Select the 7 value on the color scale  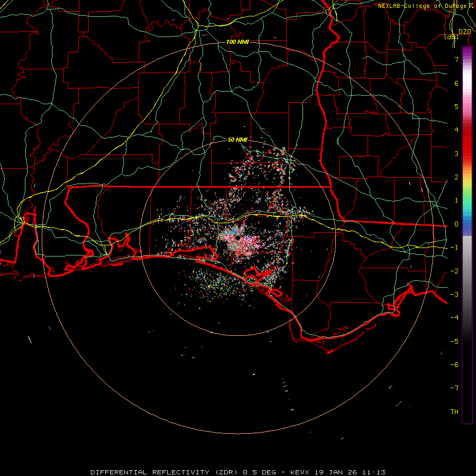[x=456, y=59]
